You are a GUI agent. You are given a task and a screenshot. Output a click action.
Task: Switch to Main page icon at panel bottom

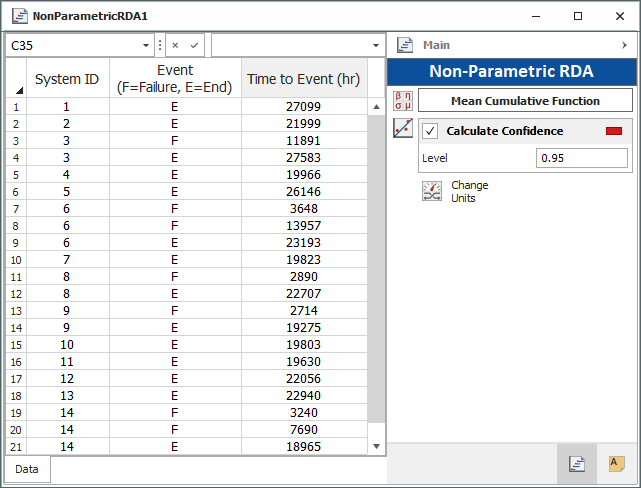tap(577, 464)
